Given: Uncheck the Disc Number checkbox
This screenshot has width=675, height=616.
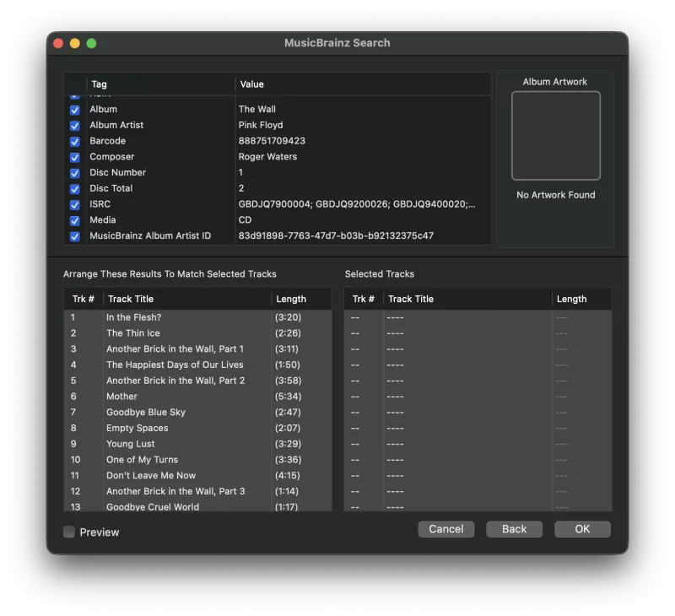Looking at the screenshot, I should point(74,173).
